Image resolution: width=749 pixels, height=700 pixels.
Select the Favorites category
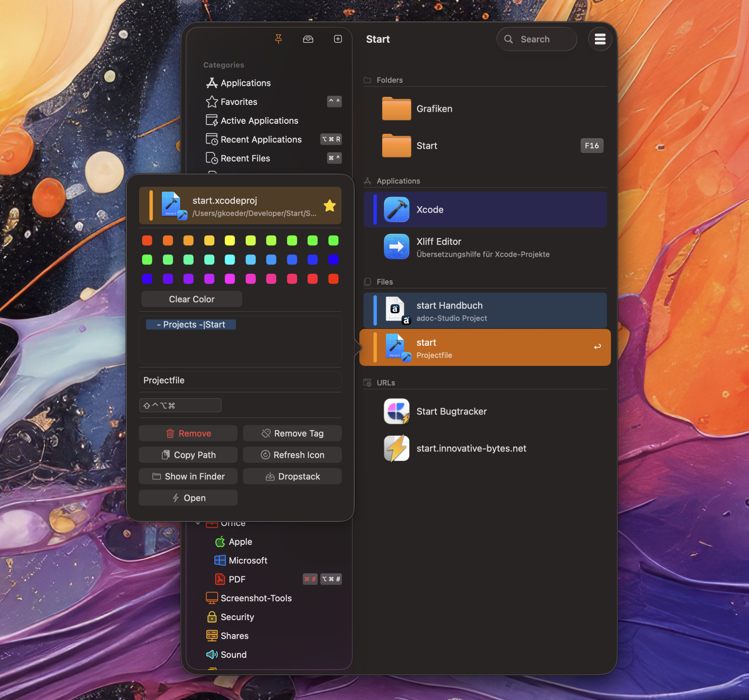tap(239, 102)
